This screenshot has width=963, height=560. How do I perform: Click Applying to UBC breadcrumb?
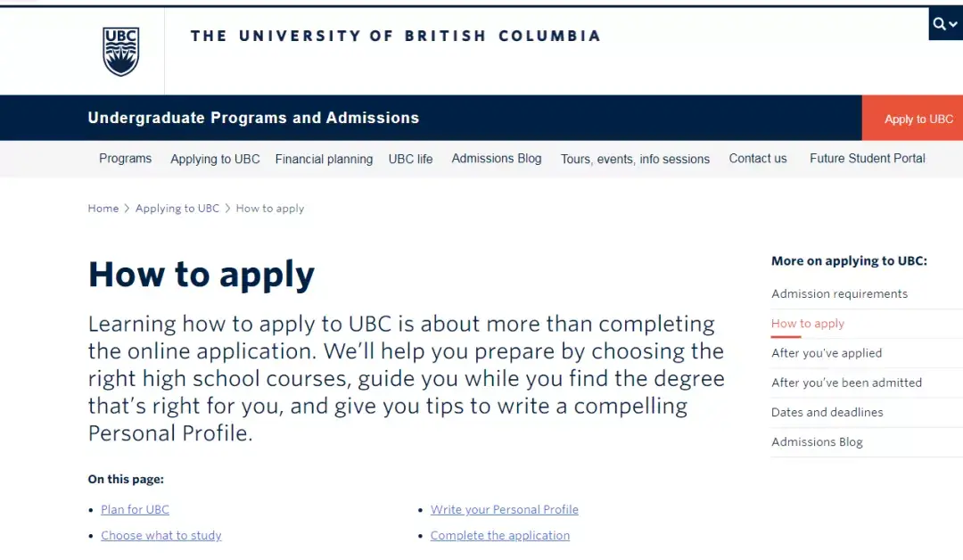pyautogui.click(x=177, y=209)
